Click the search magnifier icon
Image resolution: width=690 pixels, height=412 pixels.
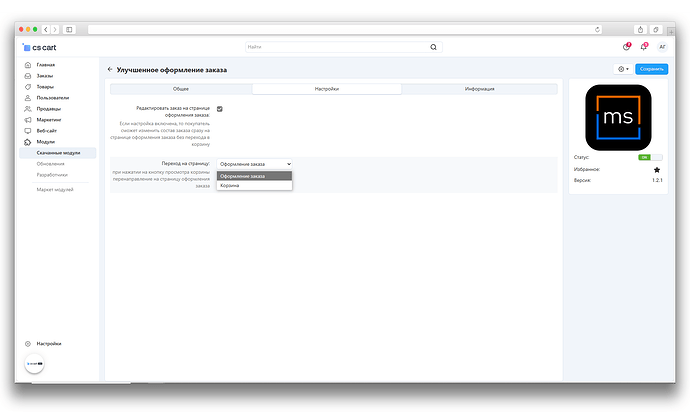[433, 47]
